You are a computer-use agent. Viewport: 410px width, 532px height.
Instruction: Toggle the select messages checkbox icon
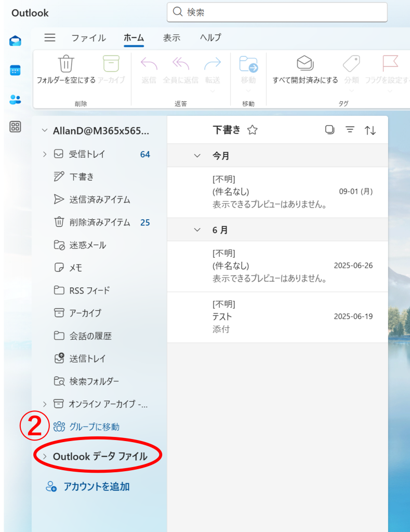tap(329, 130)
